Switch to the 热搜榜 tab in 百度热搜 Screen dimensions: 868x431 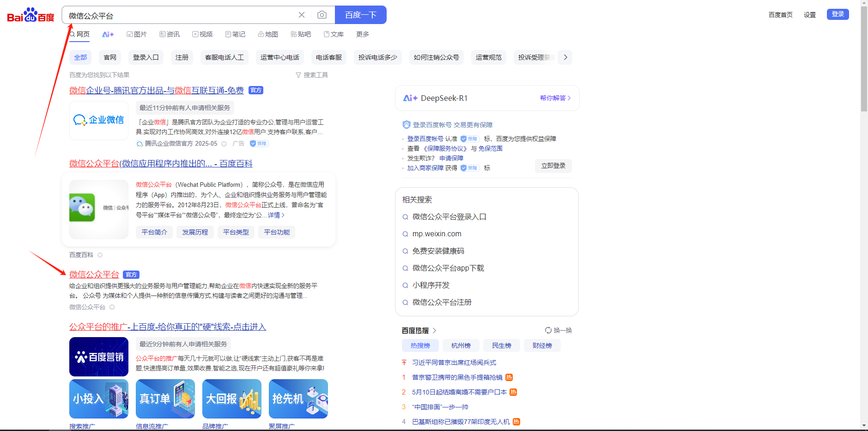pyautogui.click(x=419, y=345)
